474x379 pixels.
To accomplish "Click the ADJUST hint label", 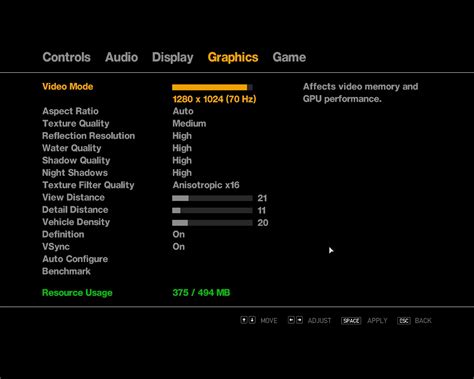I will click(319, 321).
